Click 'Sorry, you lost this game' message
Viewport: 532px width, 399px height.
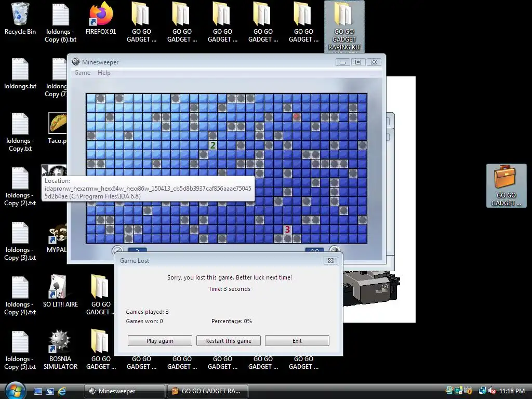pos(229,277)
